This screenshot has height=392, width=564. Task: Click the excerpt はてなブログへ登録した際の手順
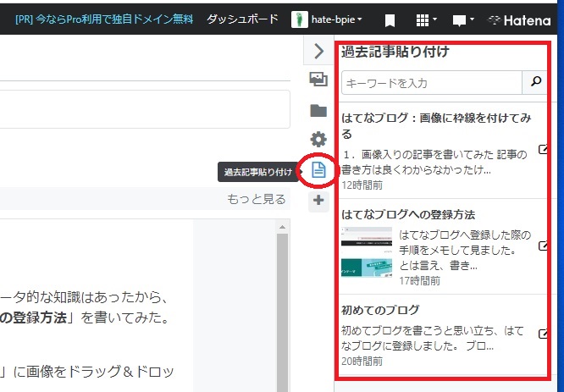465,250
